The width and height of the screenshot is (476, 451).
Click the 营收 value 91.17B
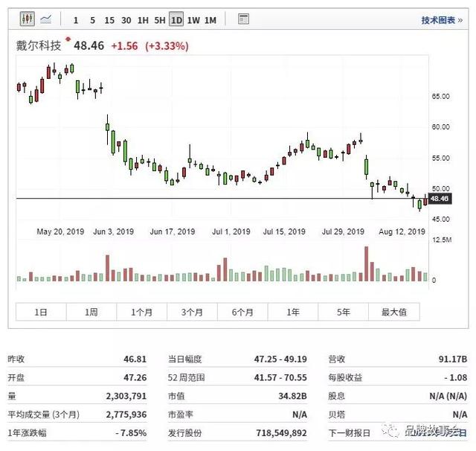coord(453,359)
